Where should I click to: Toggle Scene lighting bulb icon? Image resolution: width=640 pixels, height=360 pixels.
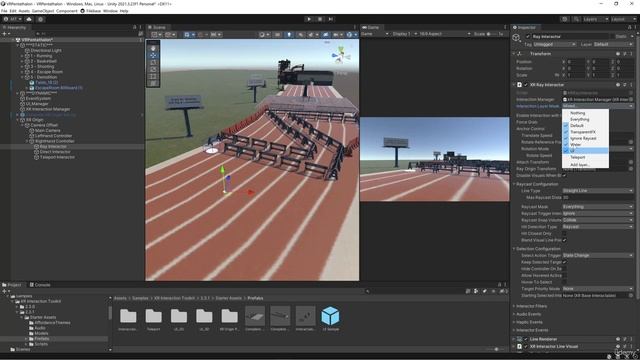tap(289, 35)
